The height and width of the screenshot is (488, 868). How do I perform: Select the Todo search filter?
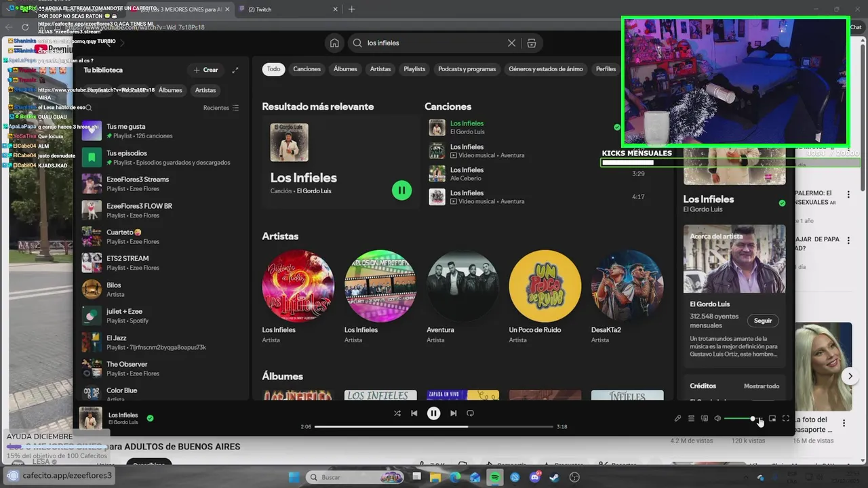click(273, 69)
